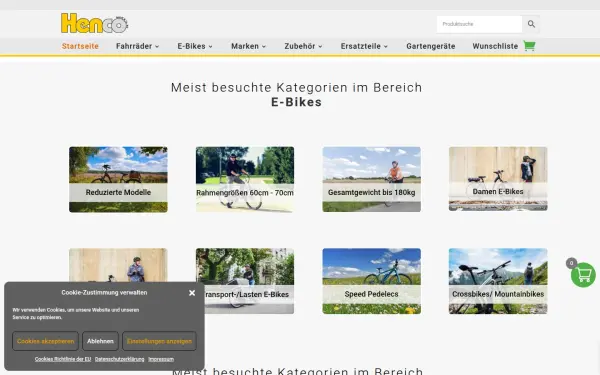Open Gartengeräte page
600x375 pixels.
[x=431, y=46]
